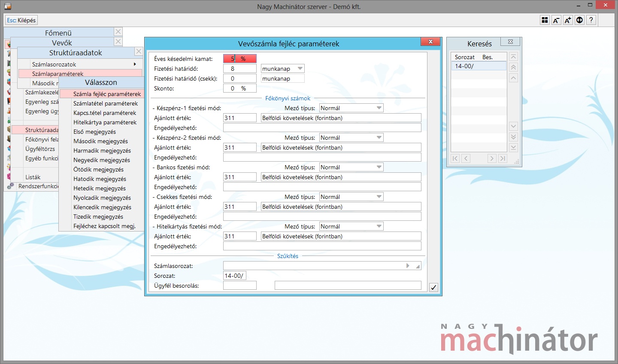Select Tizedik megjegyzés menu item
Screen dimensions: 618x364
98,217
